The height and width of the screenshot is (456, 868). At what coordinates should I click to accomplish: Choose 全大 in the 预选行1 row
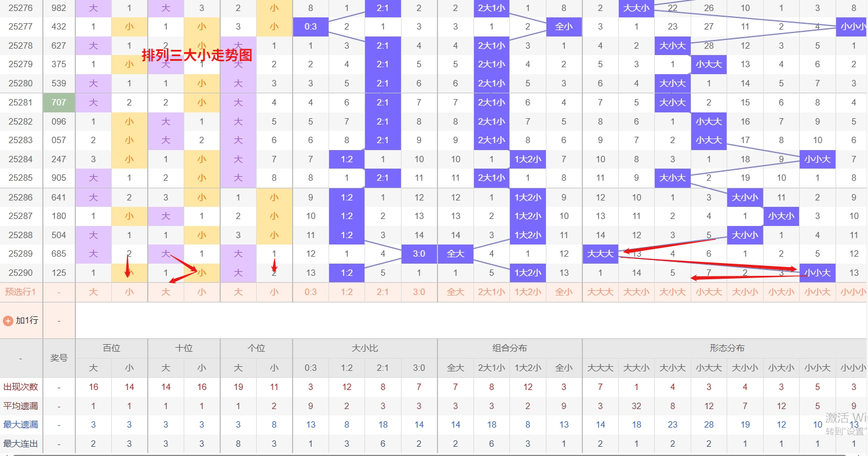[455, 292]
